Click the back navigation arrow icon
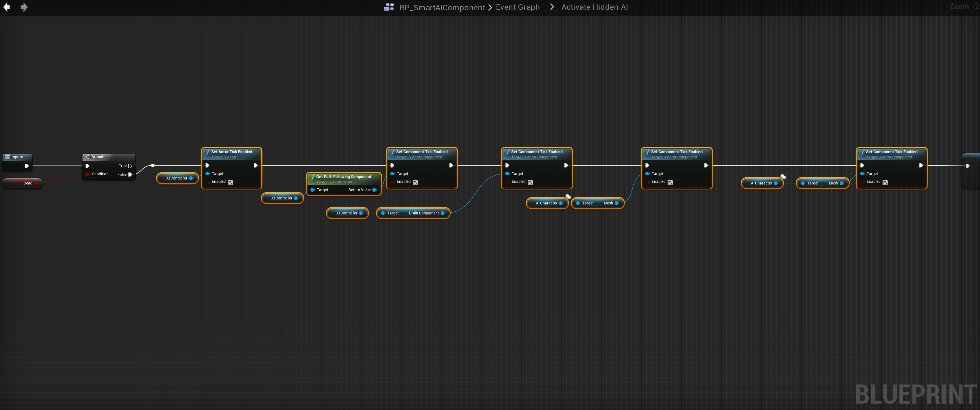 [x=6, y=7]
